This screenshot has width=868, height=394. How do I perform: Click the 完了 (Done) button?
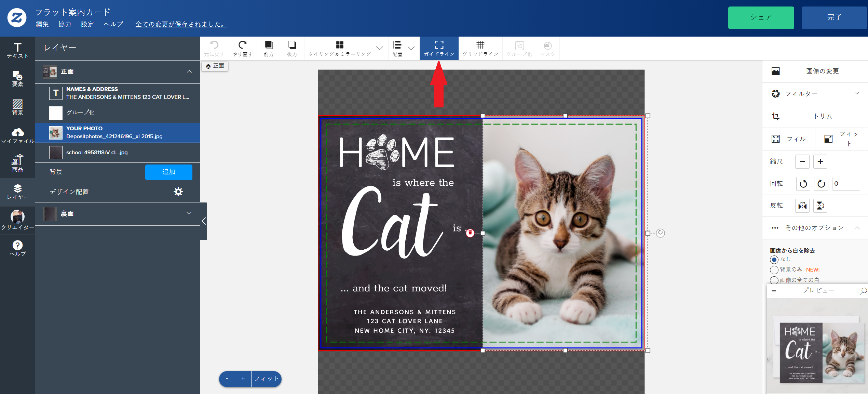click(834, 17)
